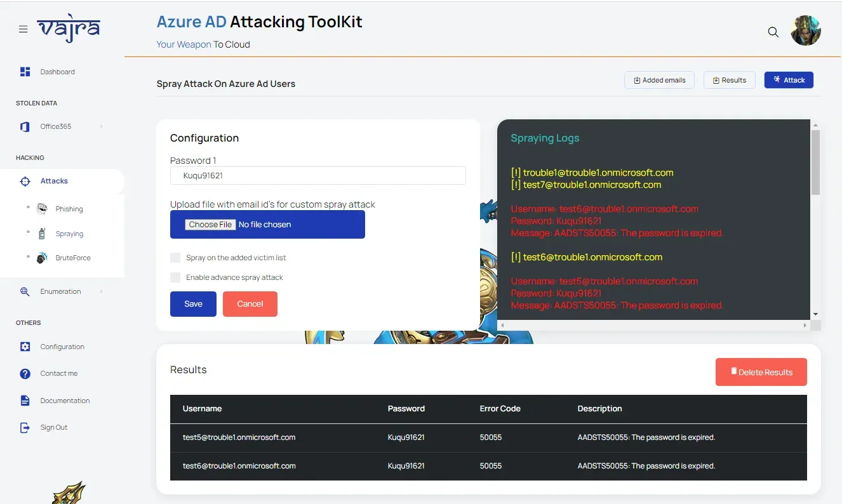Click the Spraying bottle icon
Viewport: 842px width, 504px height.
[x=42, y=233]
